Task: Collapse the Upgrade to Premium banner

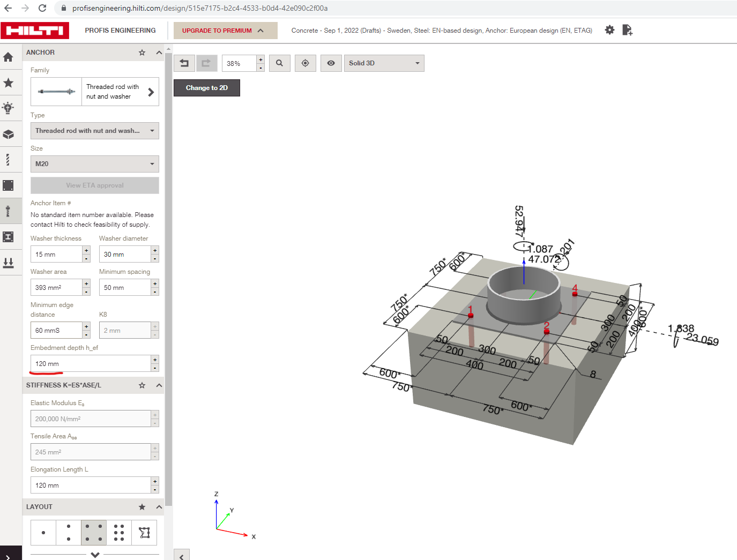Action: [x=261, y=30]
